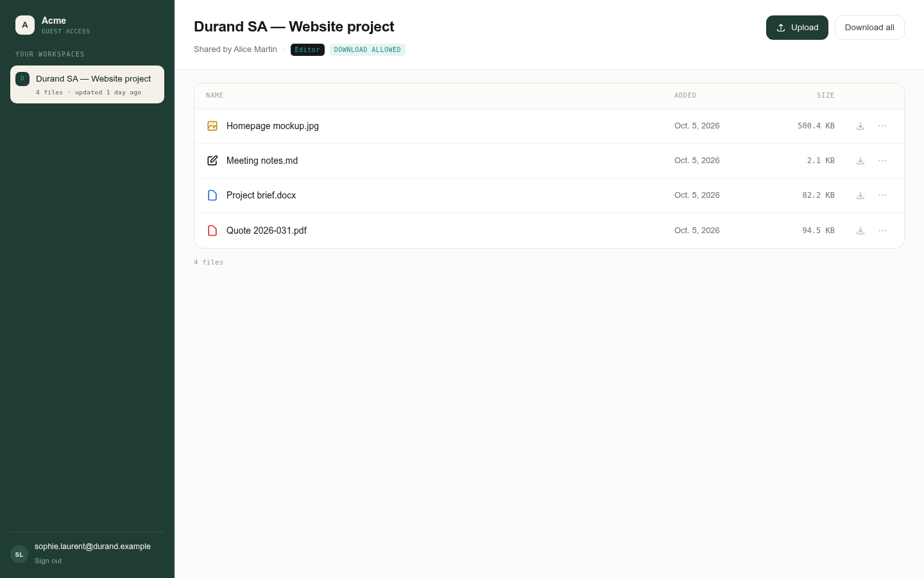Click Download all

[869, 28]
